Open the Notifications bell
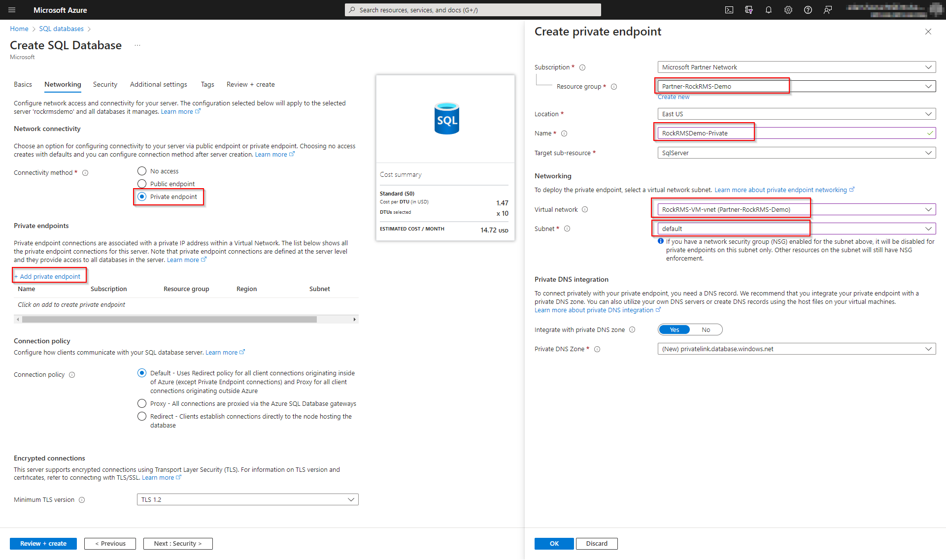This screenshot has width=946, height=560. click(x=769, y=10)
